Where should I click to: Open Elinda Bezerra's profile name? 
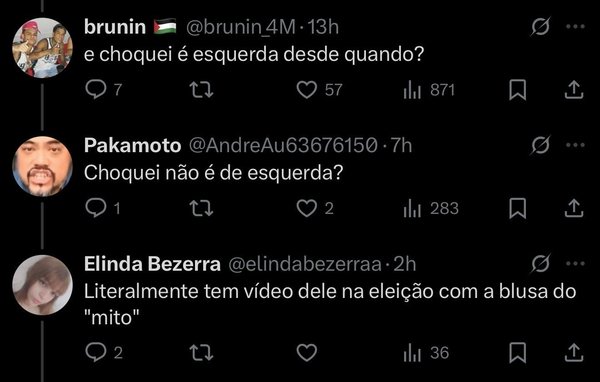(152, 264)
